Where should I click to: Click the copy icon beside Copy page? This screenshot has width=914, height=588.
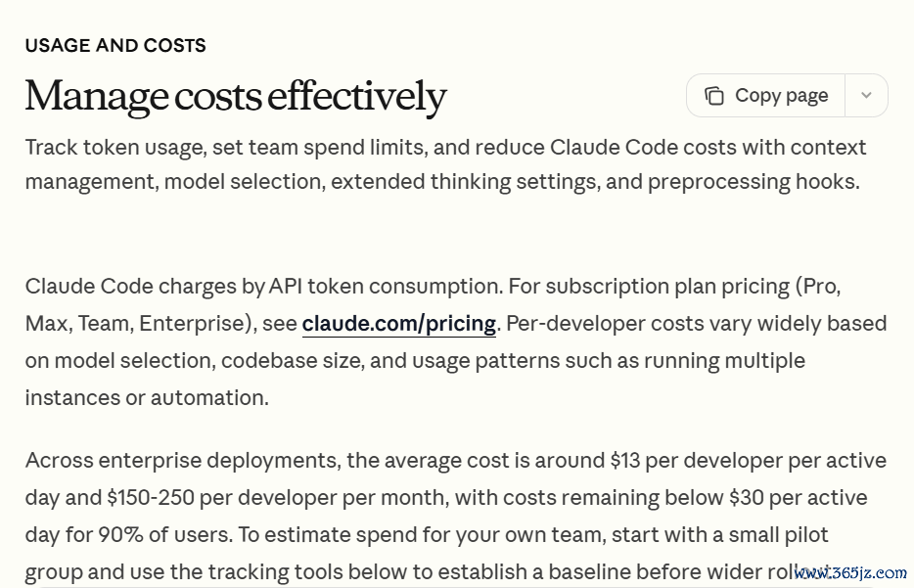pyautogui.click(x=714, y=96)
